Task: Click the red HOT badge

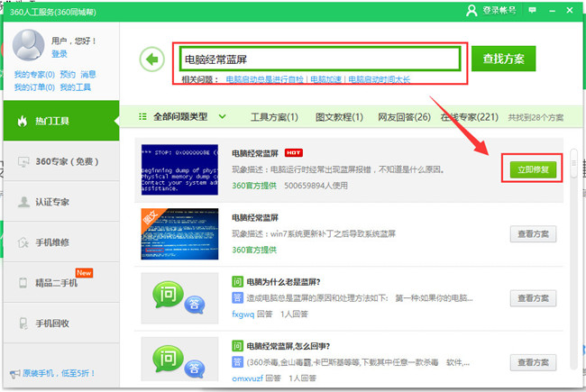Action: (294, 153)
